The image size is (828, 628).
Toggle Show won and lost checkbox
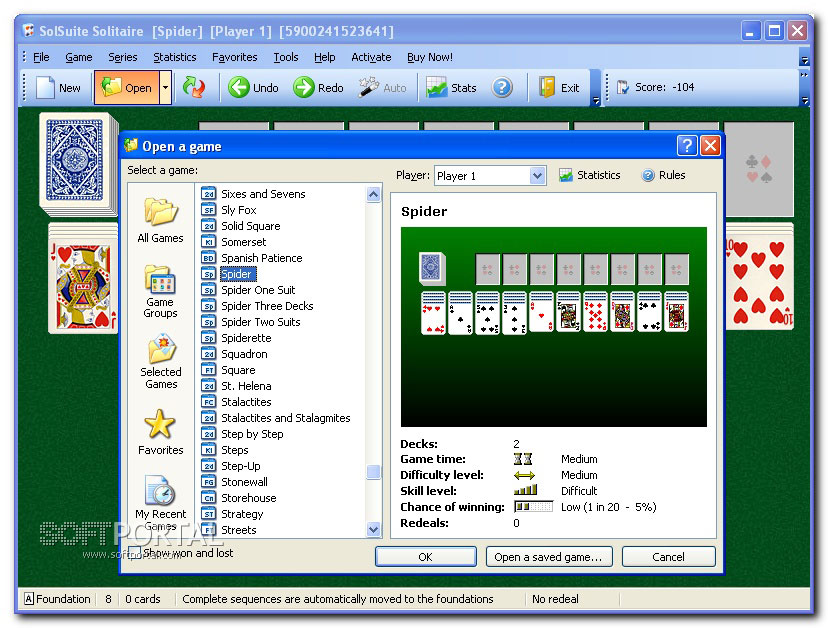pyautogui.click(x=134, y=552)
